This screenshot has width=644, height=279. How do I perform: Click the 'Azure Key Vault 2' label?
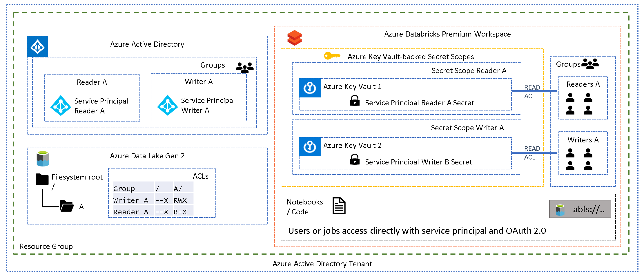(352, 145)
